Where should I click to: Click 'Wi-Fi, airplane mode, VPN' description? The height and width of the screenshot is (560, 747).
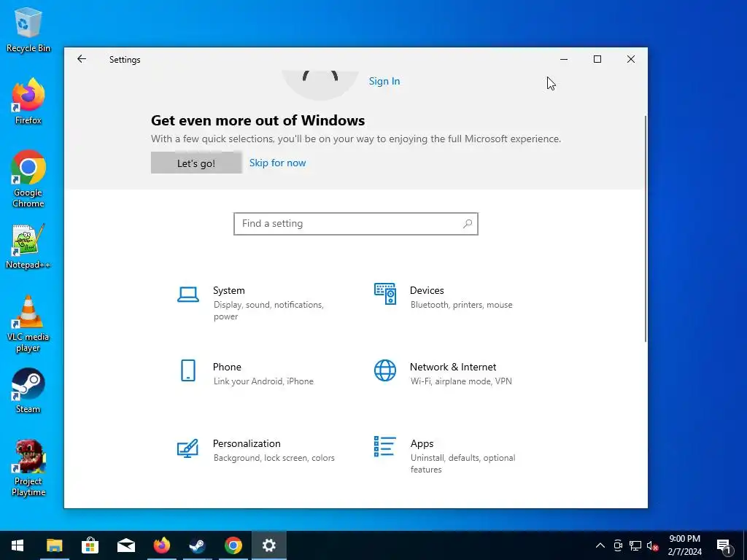(x=461, y=381)
